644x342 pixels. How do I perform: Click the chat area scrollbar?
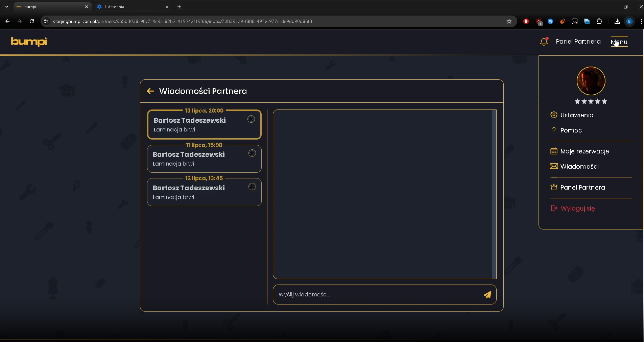(494, 194)
